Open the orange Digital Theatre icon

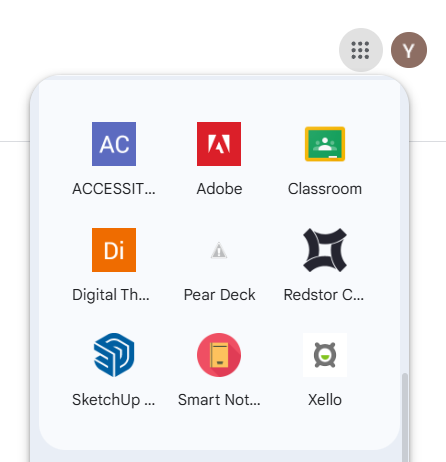coord(114,250)
